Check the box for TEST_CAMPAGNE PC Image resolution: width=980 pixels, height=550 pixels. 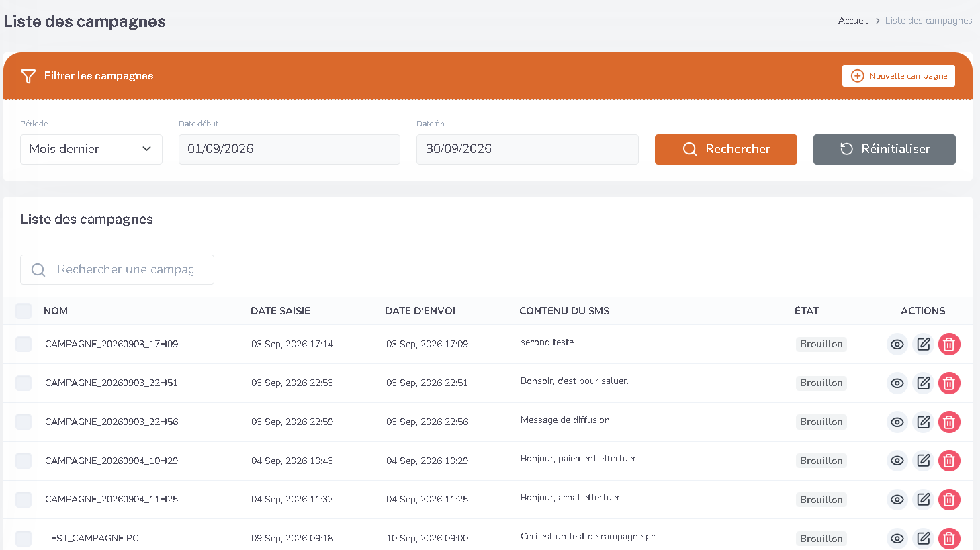(x=24, y=539)
